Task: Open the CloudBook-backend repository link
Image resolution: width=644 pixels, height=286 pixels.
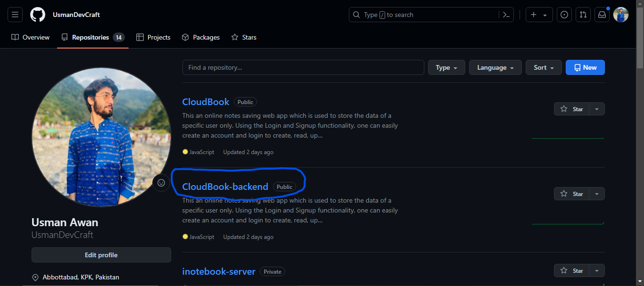Action: 225,187
